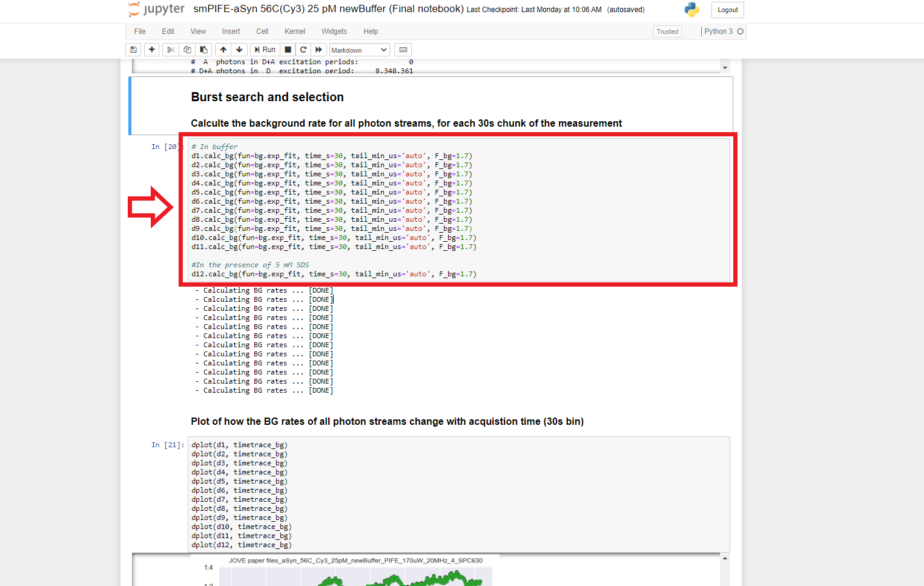Open the Insert menu

point(231,32)
